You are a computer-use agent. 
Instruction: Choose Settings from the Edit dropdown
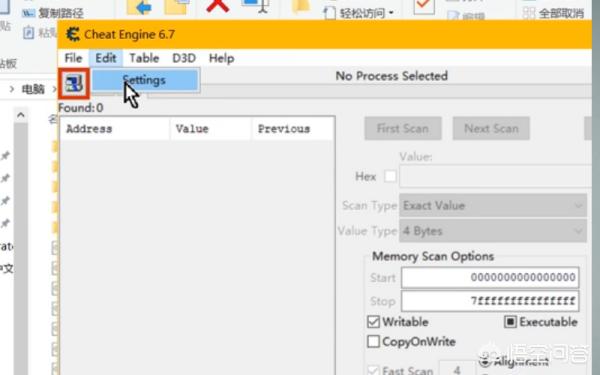coord(145,80)
